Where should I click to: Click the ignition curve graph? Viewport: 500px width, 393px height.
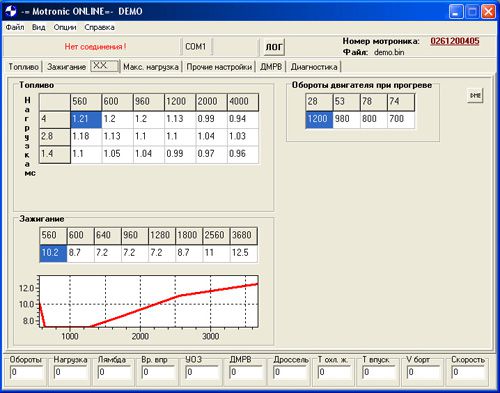coord(149,302)
